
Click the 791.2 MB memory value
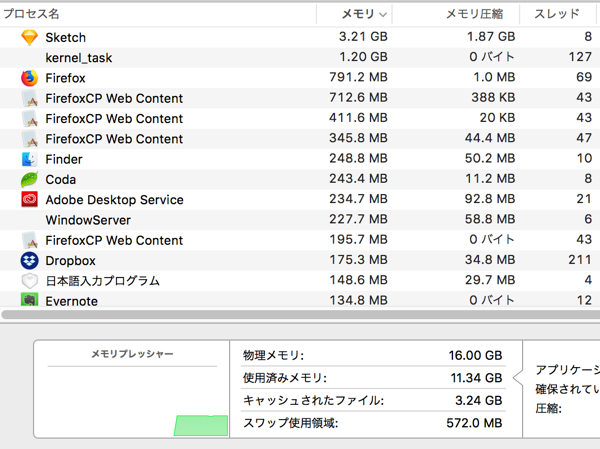[359, 77]
